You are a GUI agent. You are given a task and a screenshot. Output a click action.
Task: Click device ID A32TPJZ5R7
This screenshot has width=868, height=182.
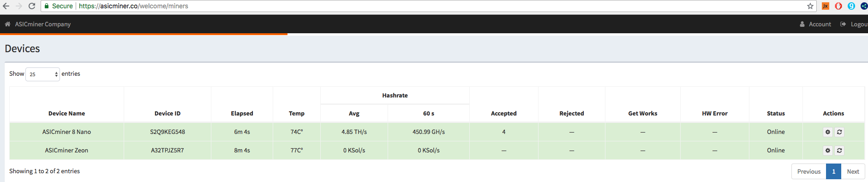(x=168, y=151)
